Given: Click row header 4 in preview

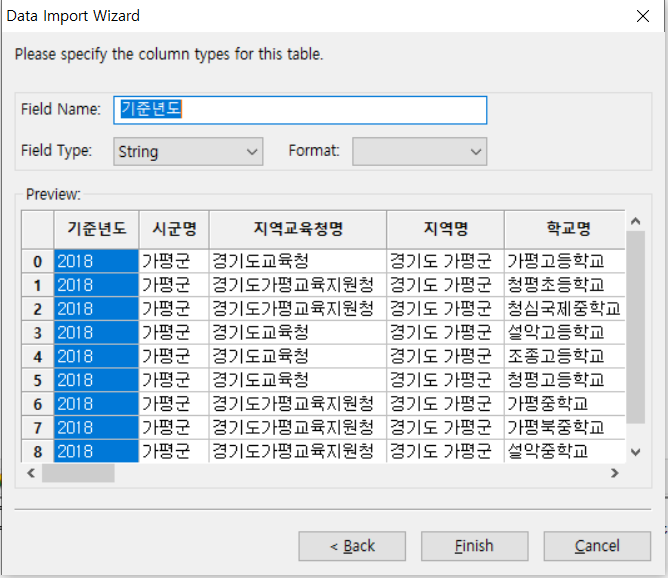Looking at the screenshot, I should (x=38, y=356).
